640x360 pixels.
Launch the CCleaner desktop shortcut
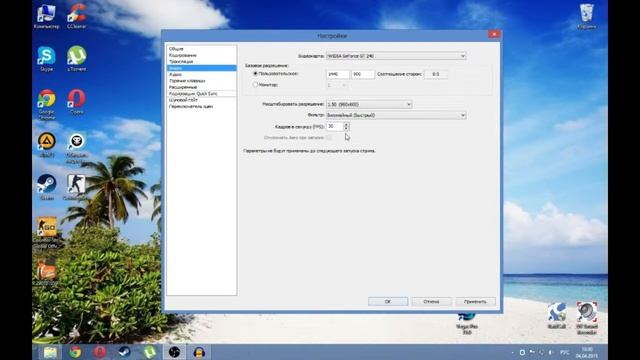pyautogui.click(x=76, y=16)
